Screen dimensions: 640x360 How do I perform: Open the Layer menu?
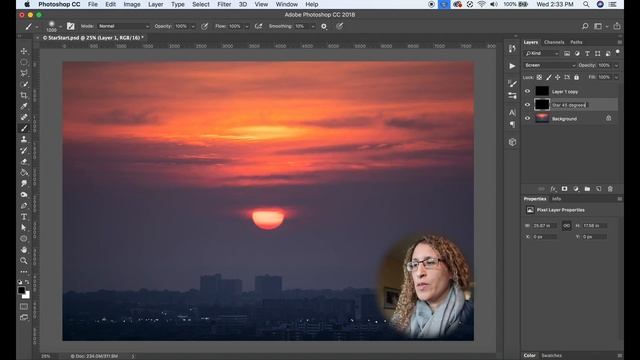pyautogui.click(x=156, y=4)
